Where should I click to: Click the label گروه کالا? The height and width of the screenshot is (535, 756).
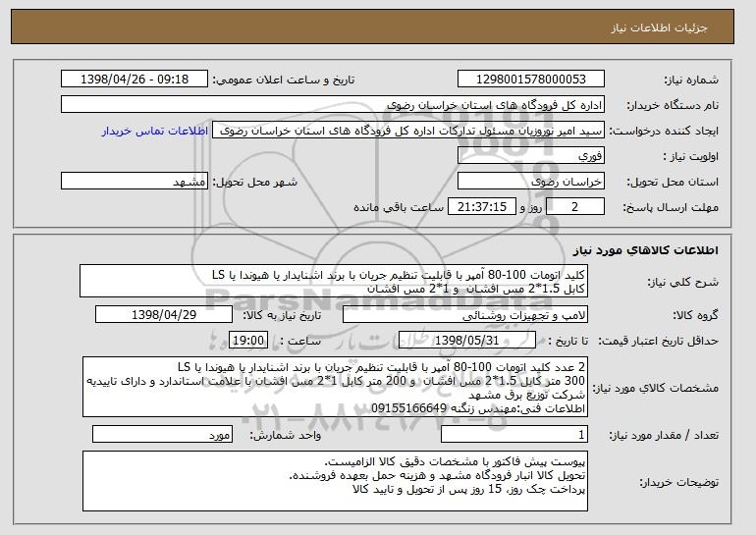tap(695, 315)
